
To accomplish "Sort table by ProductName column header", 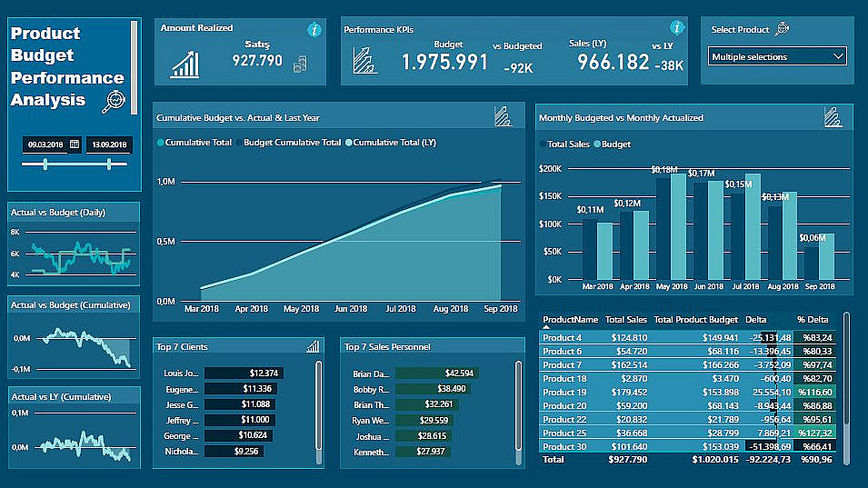I will 570,319.
